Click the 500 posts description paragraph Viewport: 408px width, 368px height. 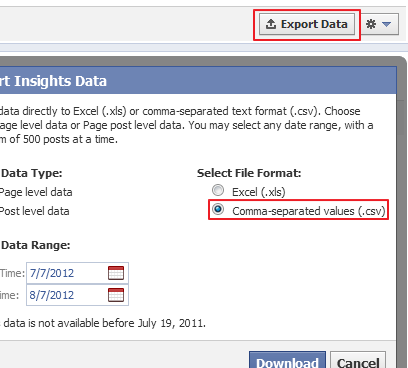187,125
